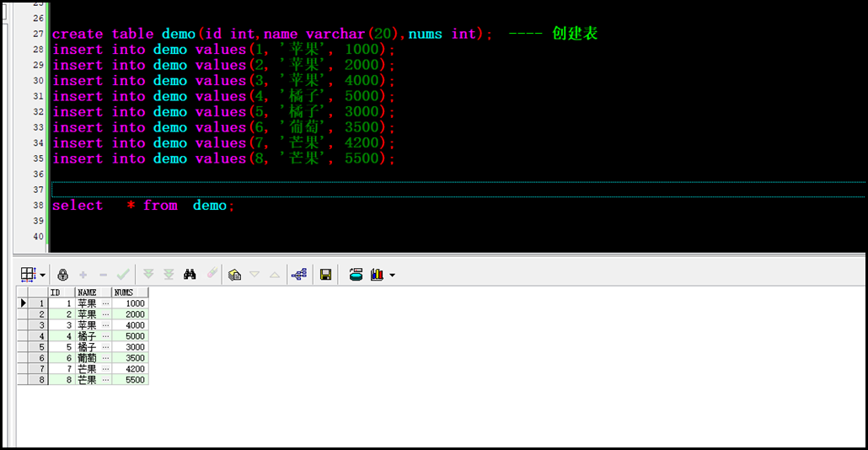Expand the grid mode dropdown arrow
The width and height of the screenshot is (868, 450).
click(43, 275)
